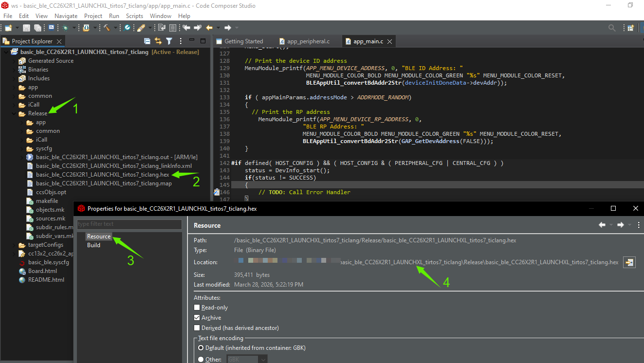Screen dimensions: 644x363
Task: Click the Collapse All icon in Project Explorer
Action: click(x=147, y=41)
